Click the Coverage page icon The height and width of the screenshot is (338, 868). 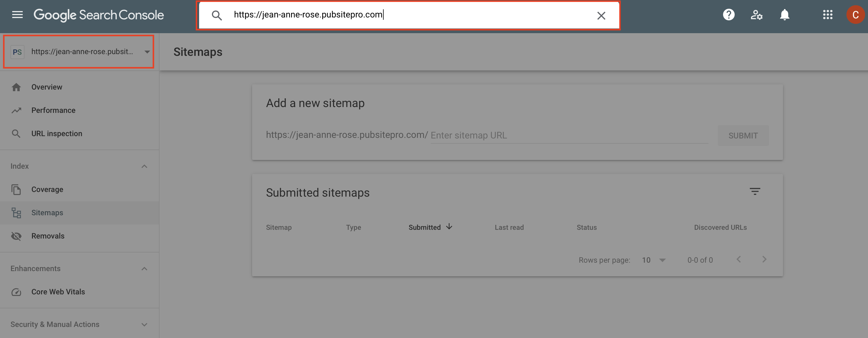tap(16, 189)
